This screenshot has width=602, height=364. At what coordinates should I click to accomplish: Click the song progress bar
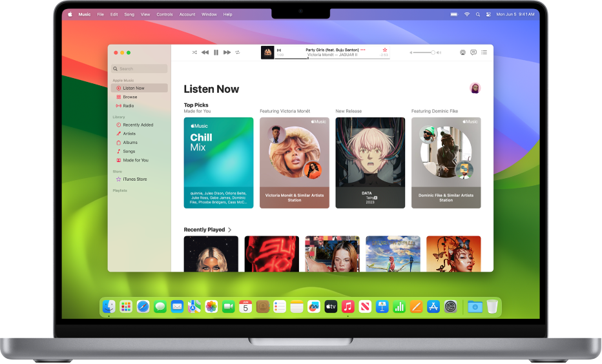(332, 58)
